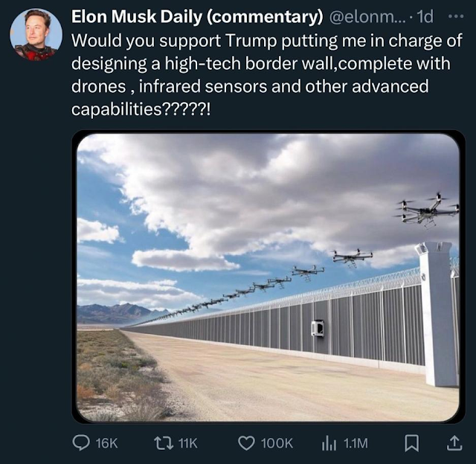Click the 1.1M views count
Screen dimensions: 476x464
click(356, 443)
